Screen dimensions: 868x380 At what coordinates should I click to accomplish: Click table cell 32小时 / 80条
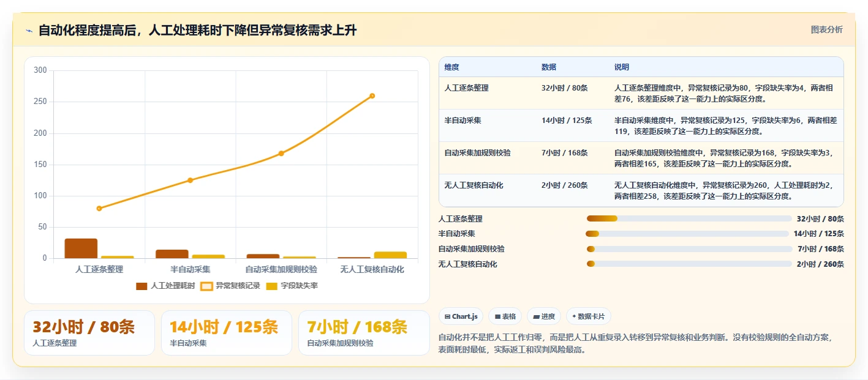point(564,88)
